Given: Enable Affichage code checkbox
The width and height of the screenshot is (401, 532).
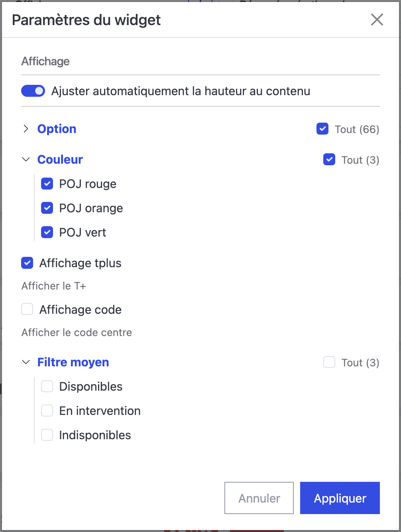Looking at the screenshot, I should pos(27,309).
